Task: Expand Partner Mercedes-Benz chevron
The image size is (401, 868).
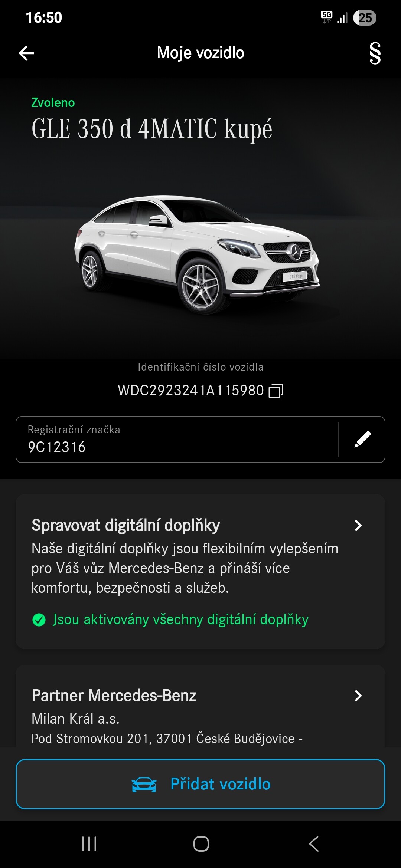Action: point(358,696)
